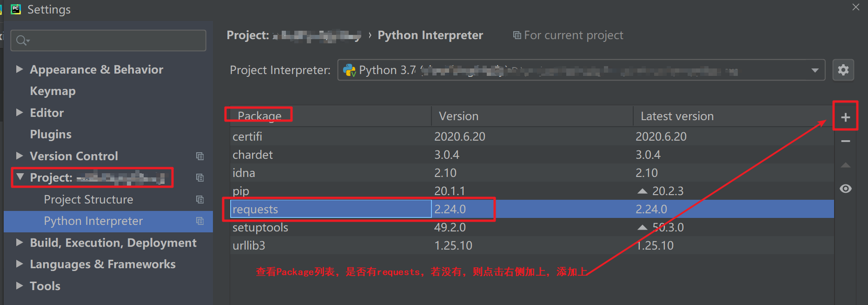The width and height of the screenshot is (868, 305).
Task: Open the Plugins settings page
Action: point(51,135)
